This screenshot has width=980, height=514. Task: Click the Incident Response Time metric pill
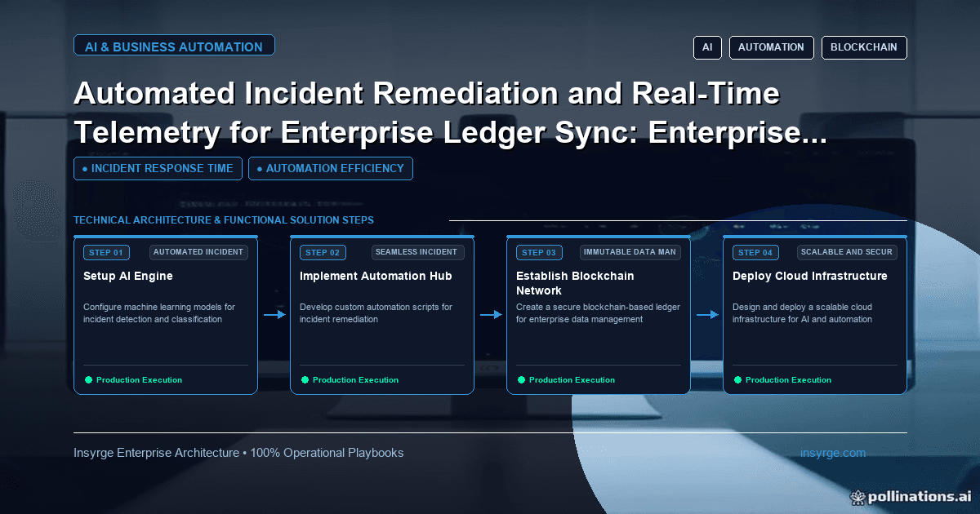[158, 168]
